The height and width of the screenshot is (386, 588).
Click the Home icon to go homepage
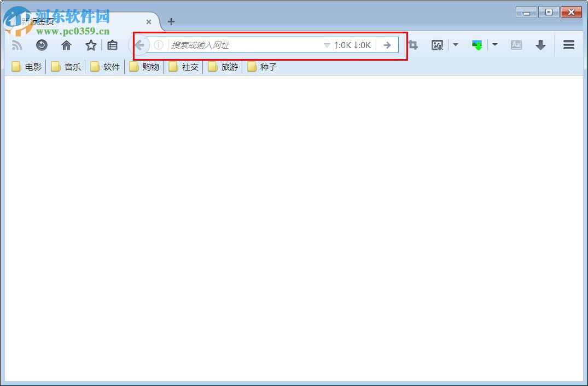[x=66, y=45]
